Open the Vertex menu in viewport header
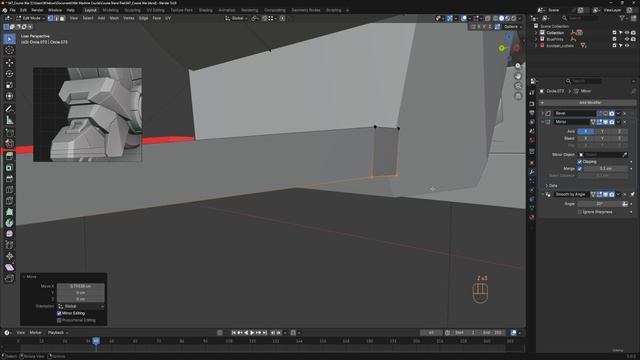 [x=129, y=18]
